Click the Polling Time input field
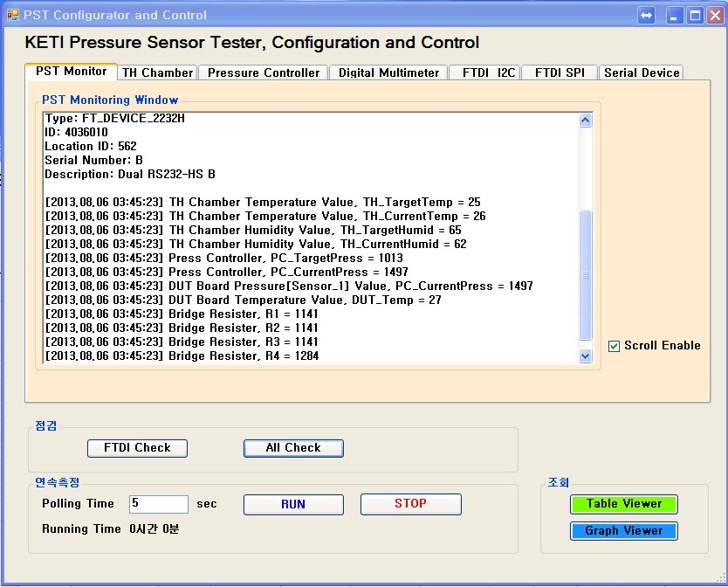 [x=159, y=504]
